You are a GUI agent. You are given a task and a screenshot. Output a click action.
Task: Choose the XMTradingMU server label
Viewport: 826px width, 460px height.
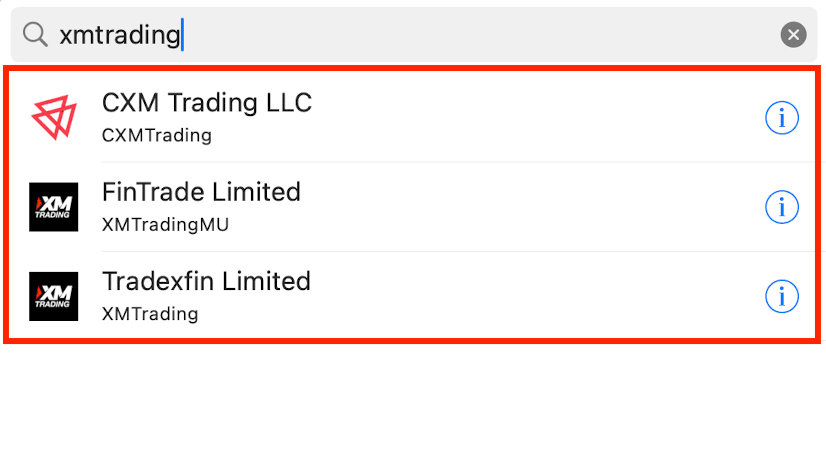[165, 224]
